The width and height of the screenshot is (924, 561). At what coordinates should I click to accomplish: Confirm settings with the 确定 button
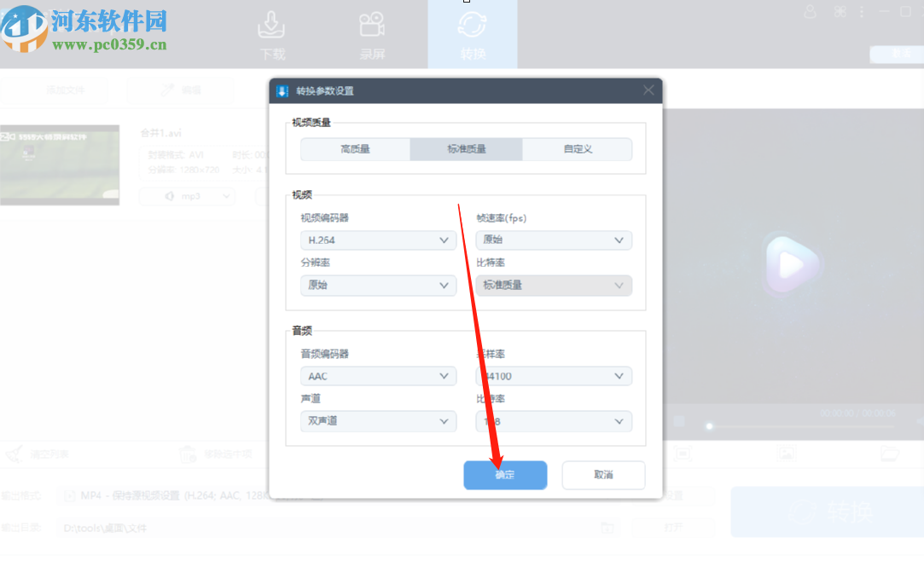(x=505, y=475)
